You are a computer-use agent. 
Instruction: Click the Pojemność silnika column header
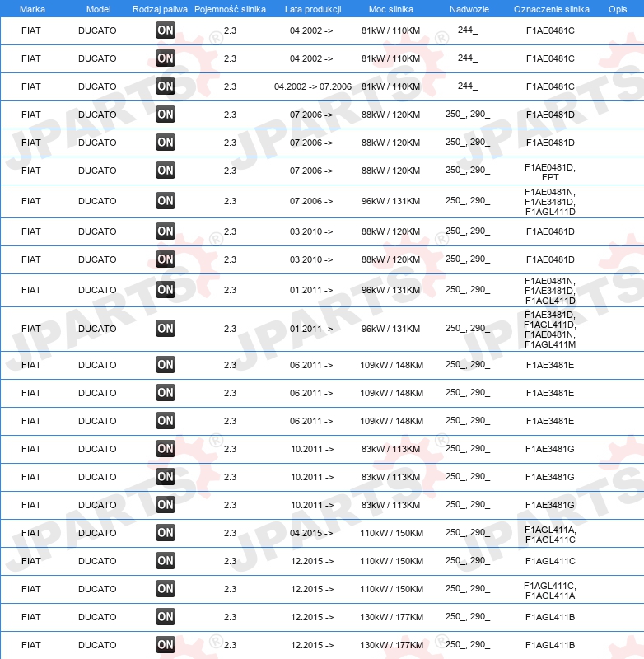(230, 9)
